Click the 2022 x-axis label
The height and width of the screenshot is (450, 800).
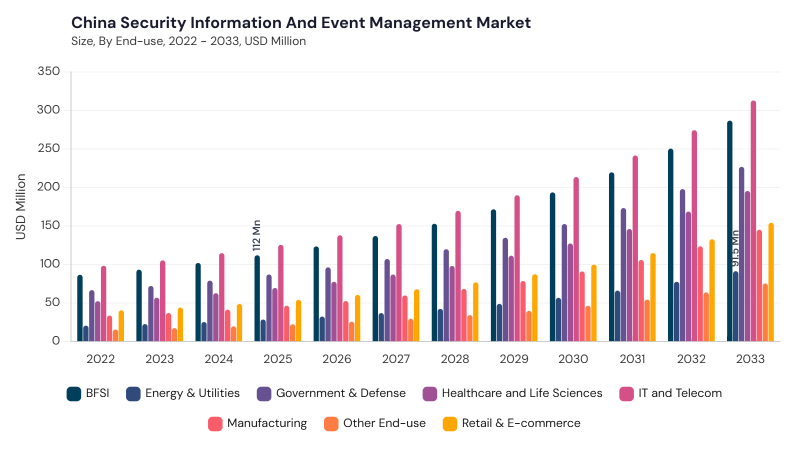[101, 359]
